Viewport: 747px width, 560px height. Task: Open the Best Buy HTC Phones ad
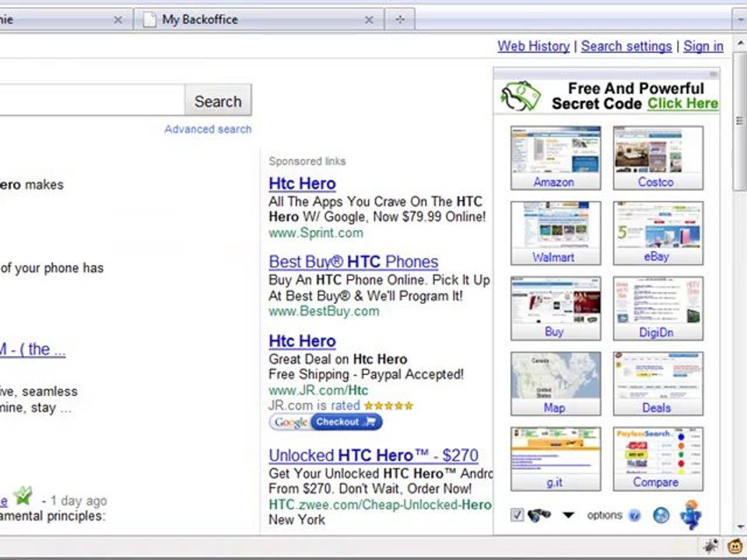(x=353, y=262)
